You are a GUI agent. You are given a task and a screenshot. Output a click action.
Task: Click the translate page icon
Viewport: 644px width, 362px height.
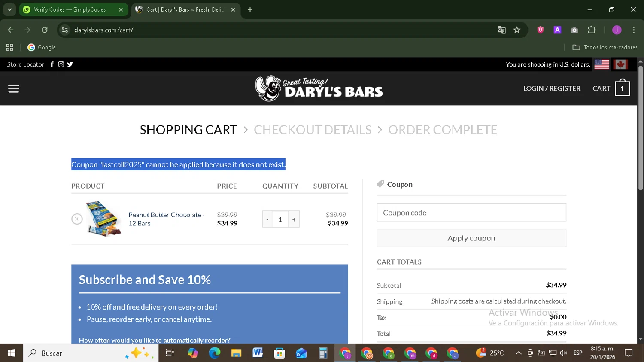click(501, 30)
